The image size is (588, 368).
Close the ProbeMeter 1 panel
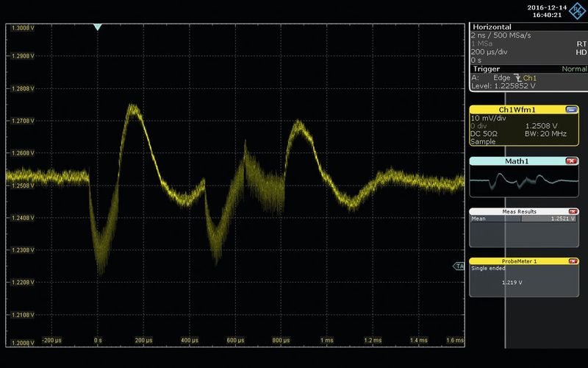[571, 261]
